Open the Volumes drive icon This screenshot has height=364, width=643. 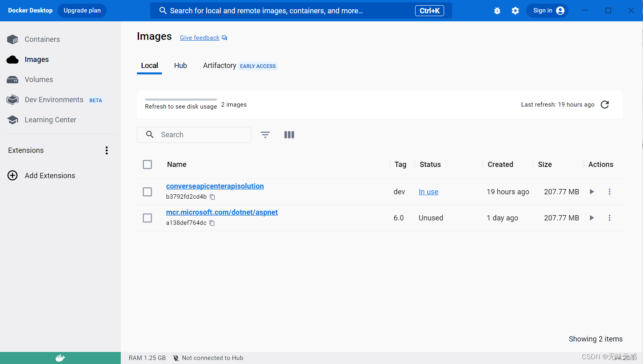pyautogui.click(x=13, y=80)
